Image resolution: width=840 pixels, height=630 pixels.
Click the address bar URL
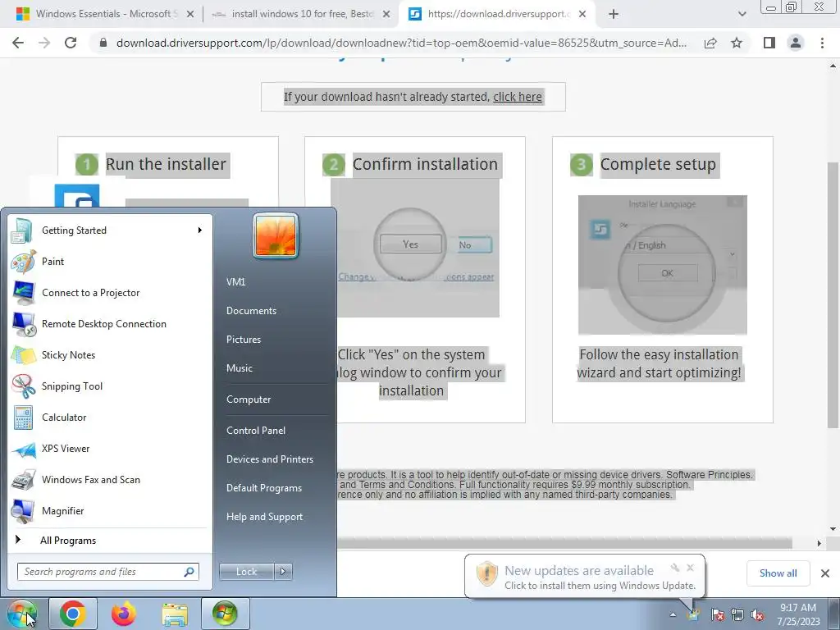[401, 43]
